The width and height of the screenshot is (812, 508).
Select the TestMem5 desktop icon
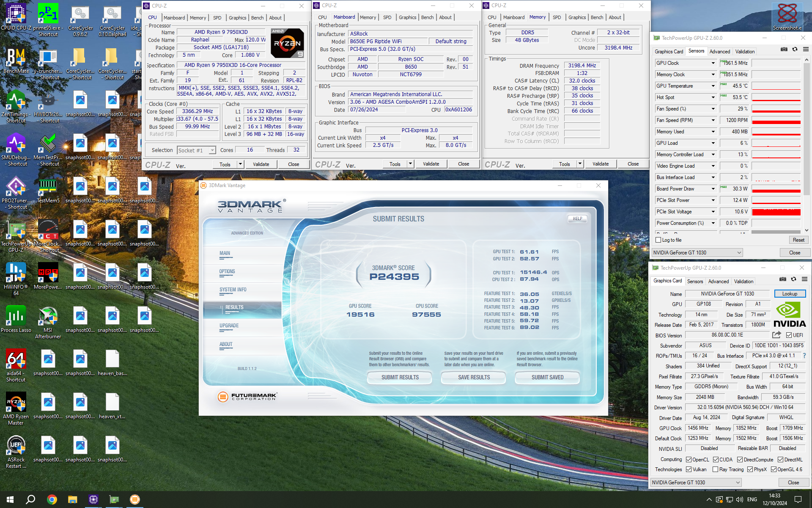tap(48, 190)
